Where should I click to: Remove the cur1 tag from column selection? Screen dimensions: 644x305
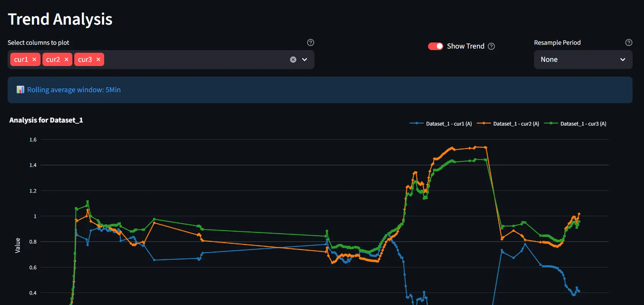tap(34, 60)
